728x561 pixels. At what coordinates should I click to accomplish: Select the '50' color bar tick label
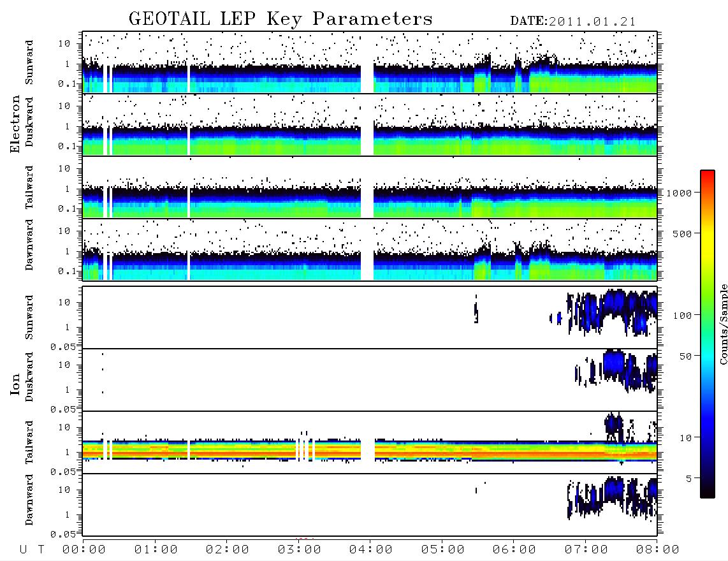click(x=685, y=356)
